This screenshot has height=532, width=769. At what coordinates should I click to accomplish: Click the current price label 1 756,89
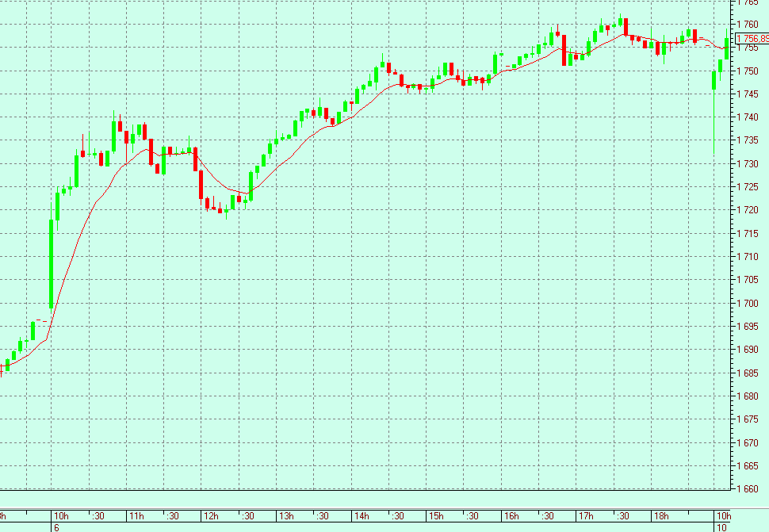[752, 38]
